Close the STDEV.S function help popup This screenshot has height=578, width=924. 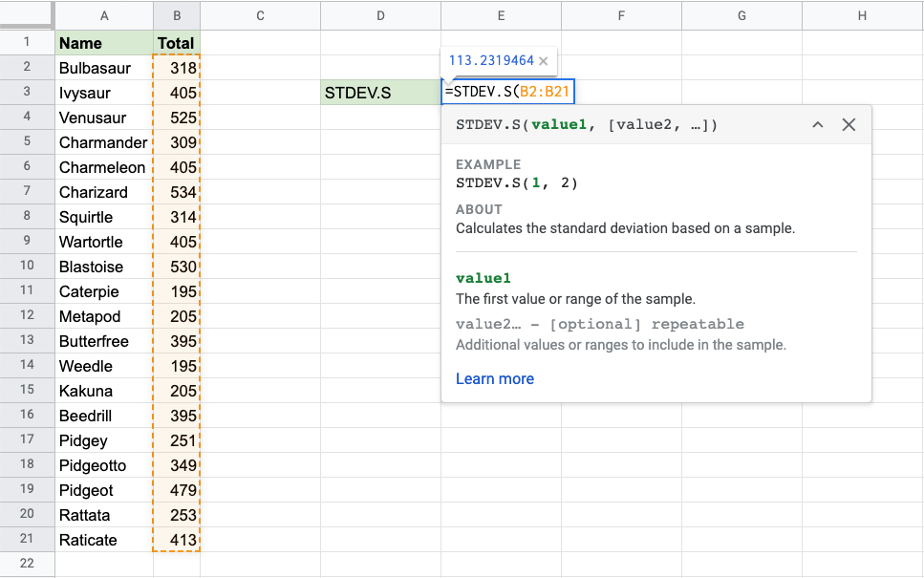[849, 125]
